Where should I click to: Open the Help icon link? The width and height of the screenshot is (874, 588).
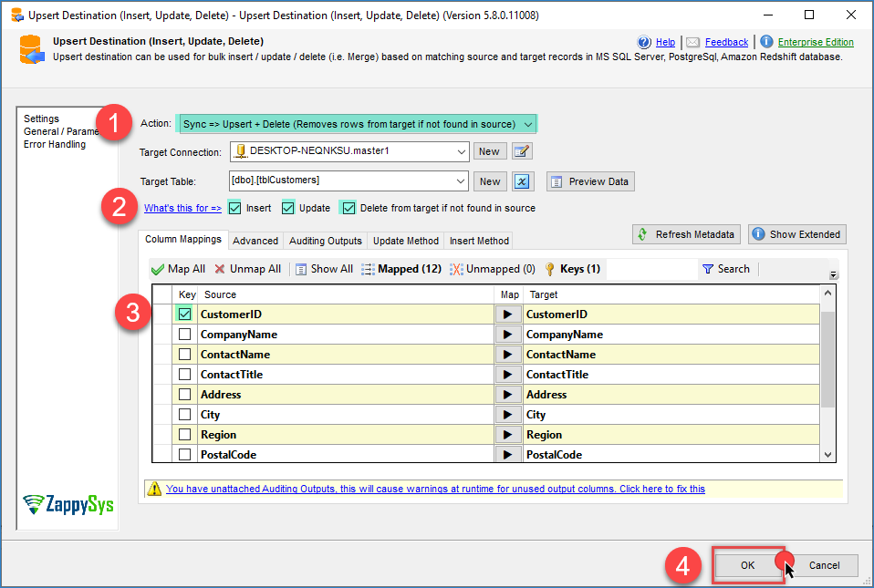(x=645, y=42)
